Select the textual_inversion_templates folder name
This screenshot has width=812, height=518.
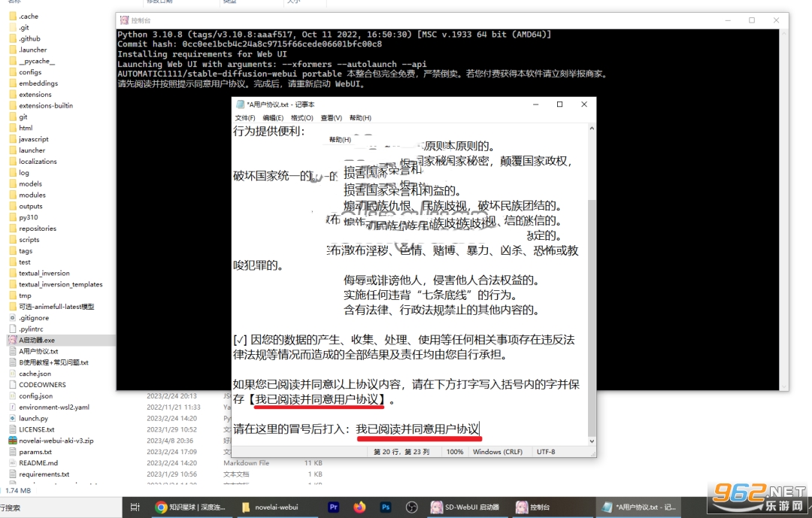61,284
